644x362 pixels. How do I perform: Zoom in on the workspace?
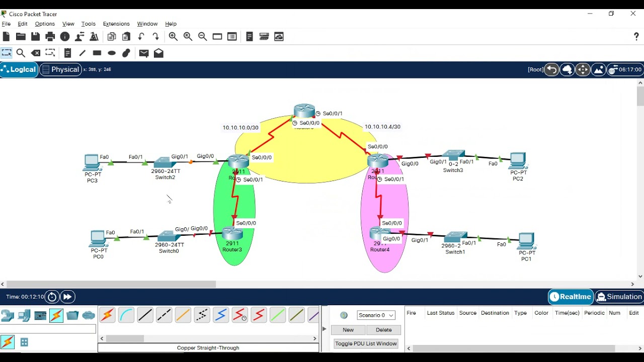173,36
